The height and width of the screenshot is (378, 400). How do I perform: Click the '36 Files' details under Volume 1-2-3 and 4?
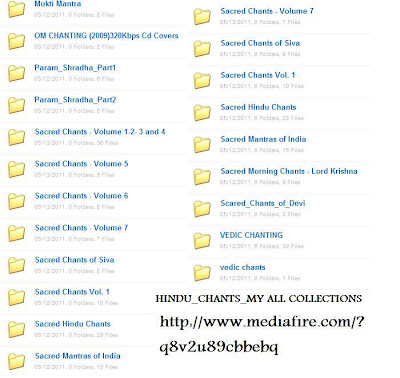click(x=76, y=143)
